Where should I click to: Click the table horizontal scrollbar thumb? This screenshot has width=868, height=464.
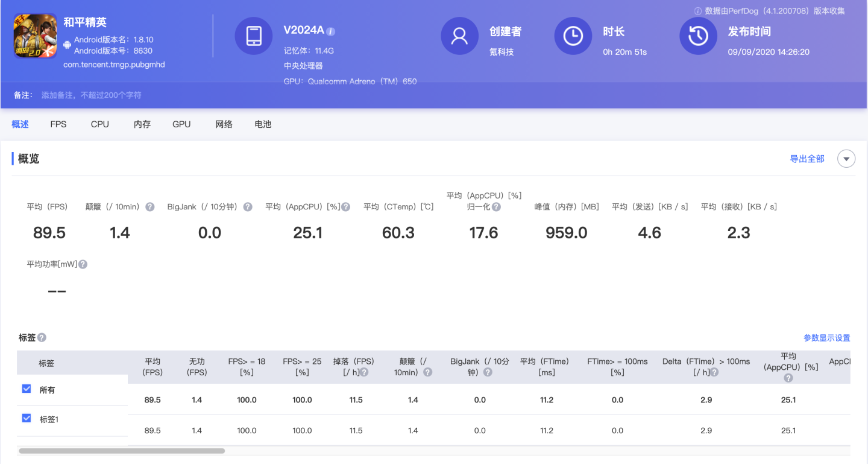click(122, 451)
